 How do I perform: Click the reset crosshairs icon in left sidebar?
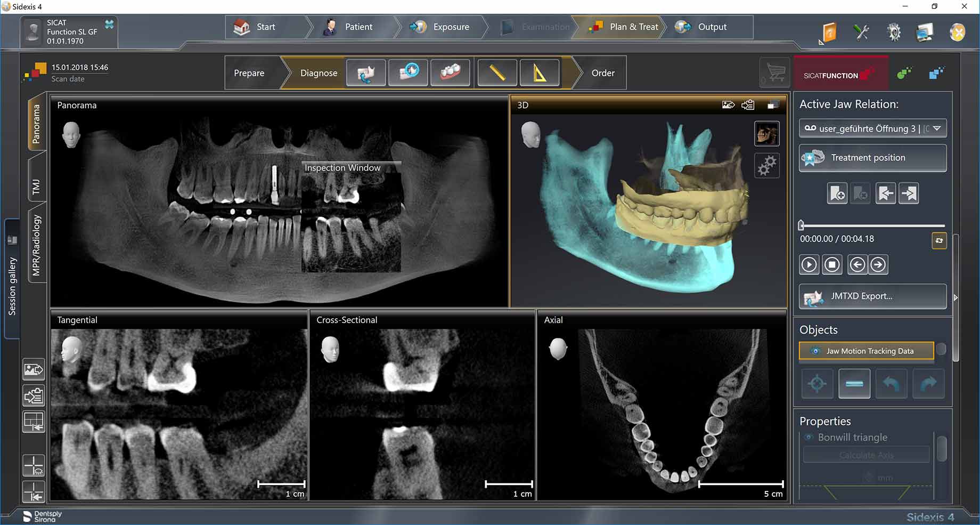(x=34, y=491)
